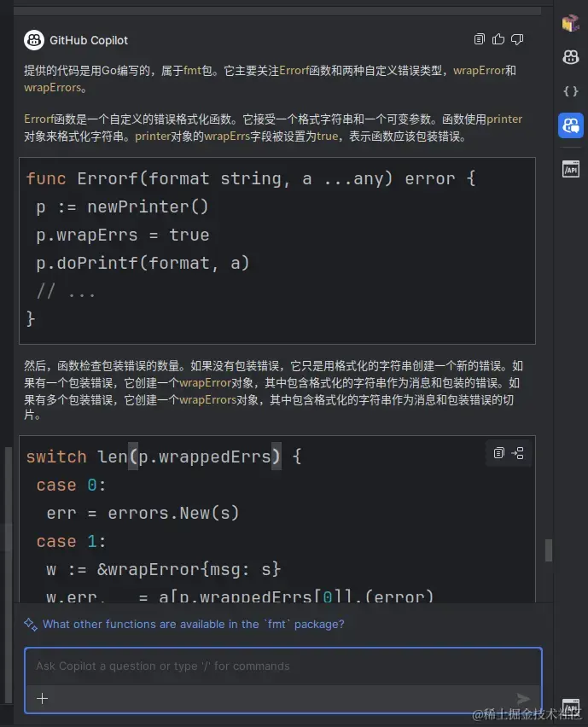588x727 pixels.
Task: Click the '// ...' comment line in the code
Action: (x=66, y=292)
